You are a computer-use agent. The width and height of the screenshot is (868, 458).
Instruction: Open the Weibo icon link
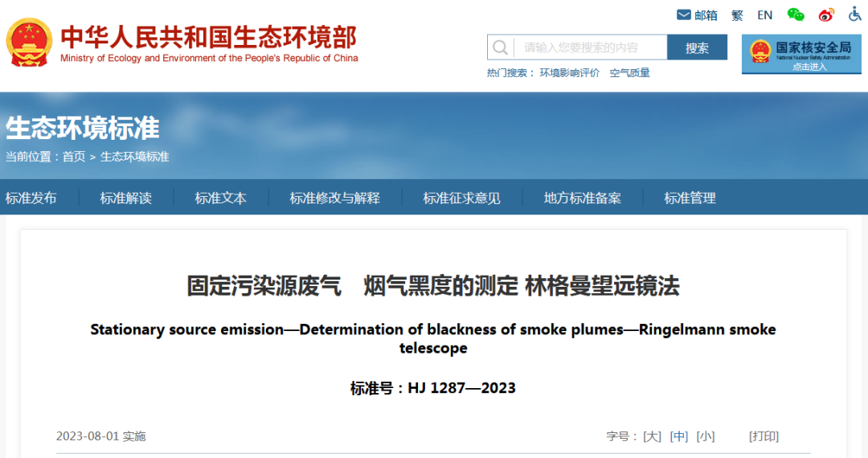[826, 15]
